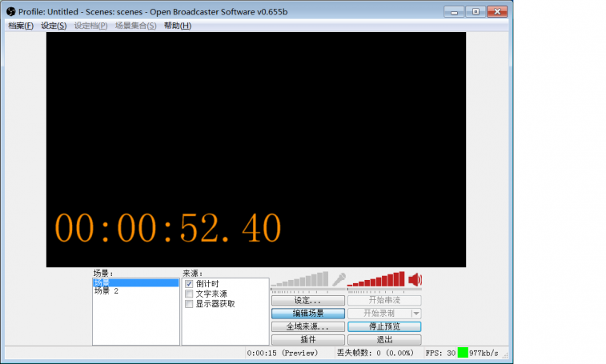Click the 编辑场景 button
Viewport: 606px width, 364px height.
(307, 314)
